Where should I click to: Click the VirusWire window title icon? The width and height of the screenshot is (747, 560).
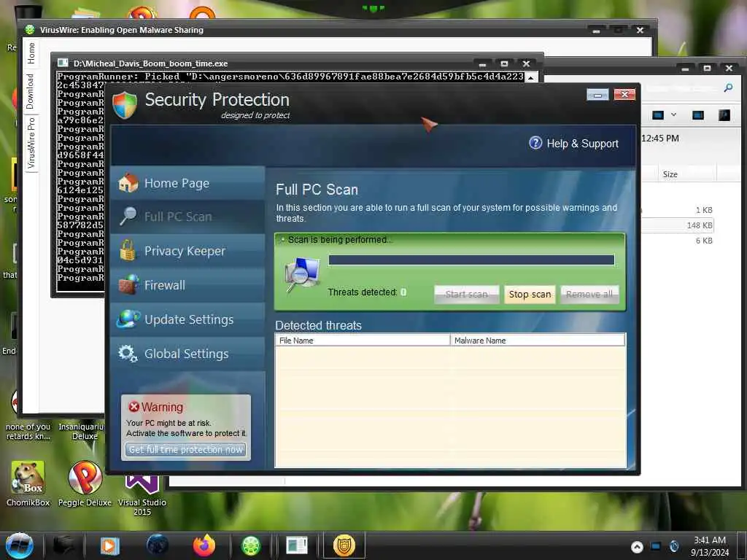point(30,29)
